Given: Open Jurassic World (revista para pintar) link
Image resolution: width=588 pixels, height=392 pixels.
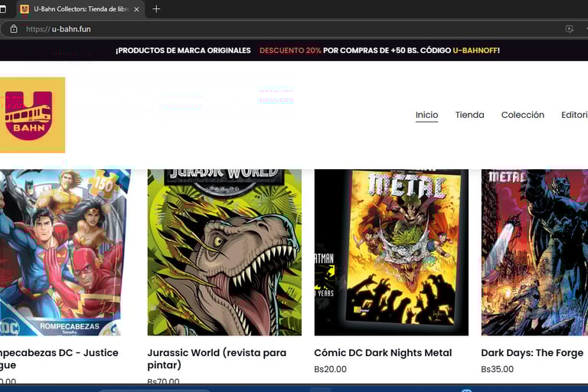Looking at the screenshot, I should point(217,358).
